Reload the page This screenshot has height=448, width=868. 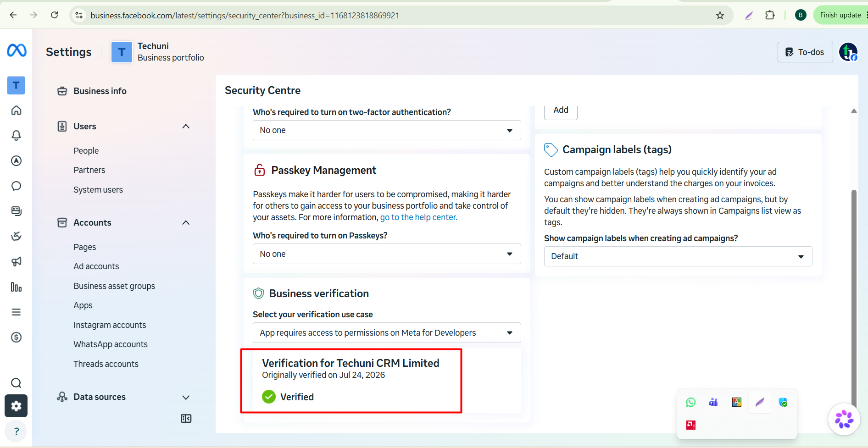click(54, 15)
